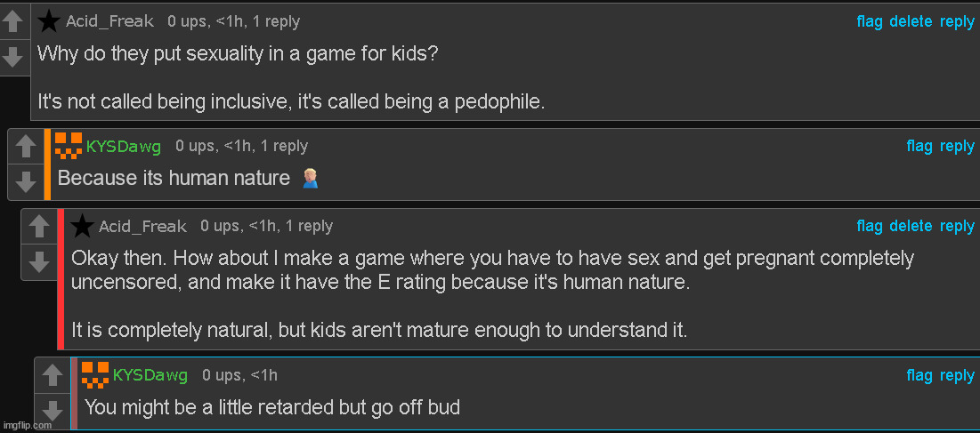Flag the top Acid_Freak comment
Viewport: 980px width, 433px height.
[870, 21]
